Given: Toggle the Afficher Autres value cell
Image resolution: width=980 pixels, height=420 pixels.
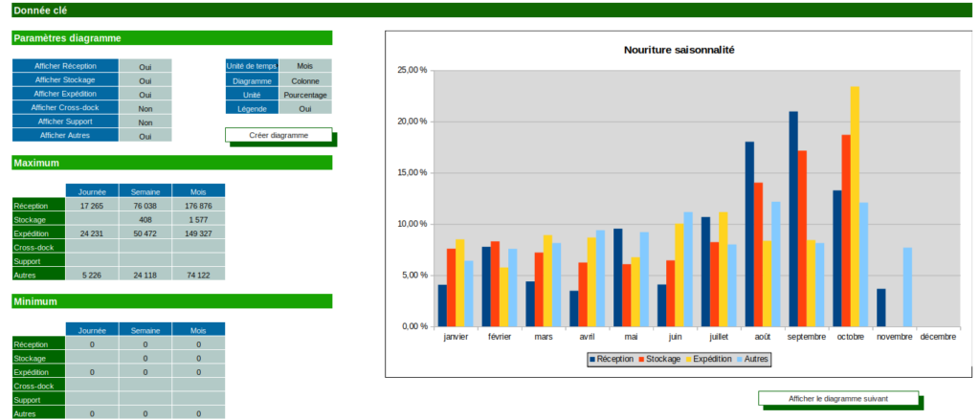Looking at the screenshot, I should (x=145, y=136).
